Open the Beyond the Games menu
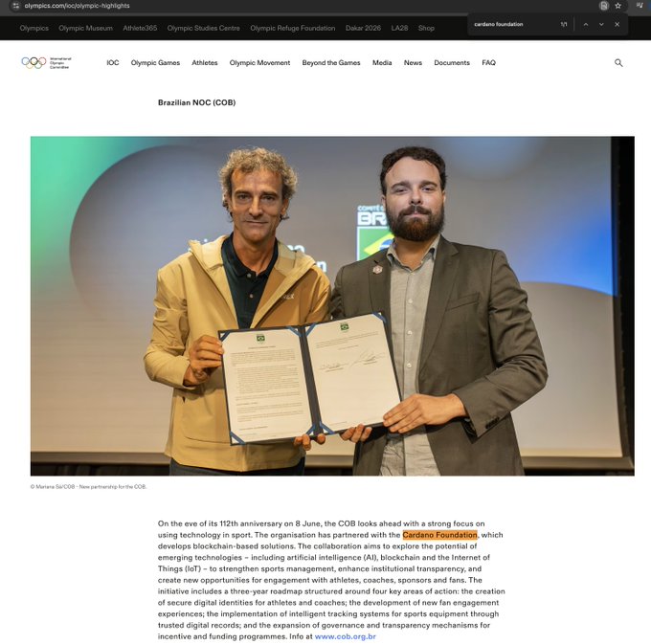Viewport: 651px width, 644px height. click(x=331, y=62)
